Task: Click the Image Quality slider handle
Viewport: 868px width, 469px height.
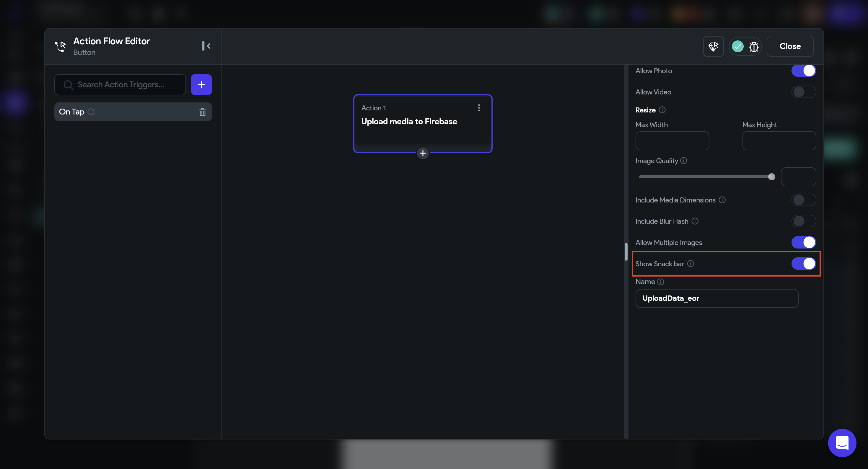Action: pos(771,177)
